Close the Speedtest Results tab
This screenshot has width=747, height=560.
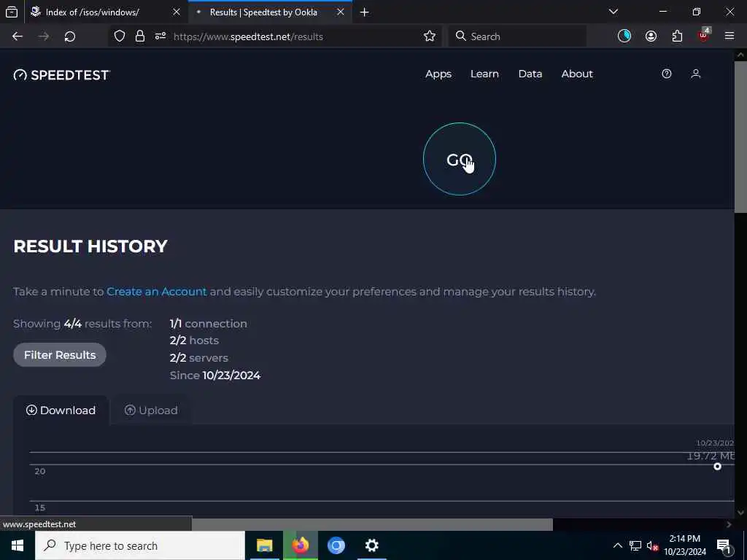point(341,12)
